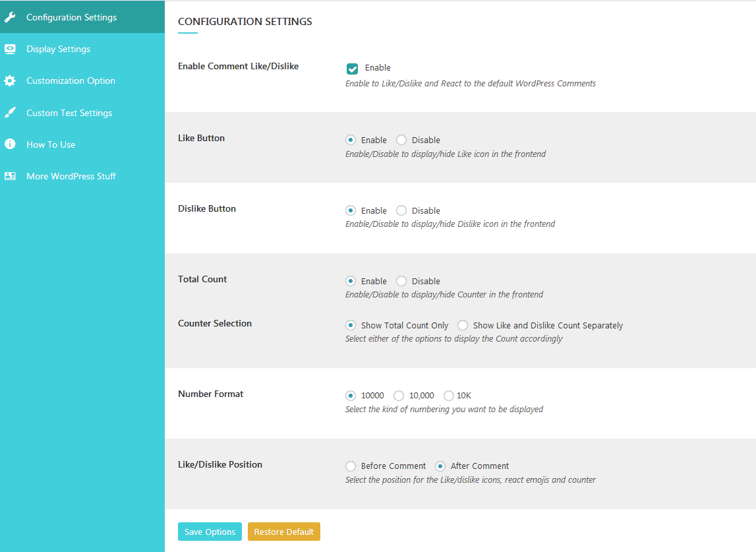Select Disable for Total Count
The width and height of the screenshot is (756, 552).
point(401,281)
